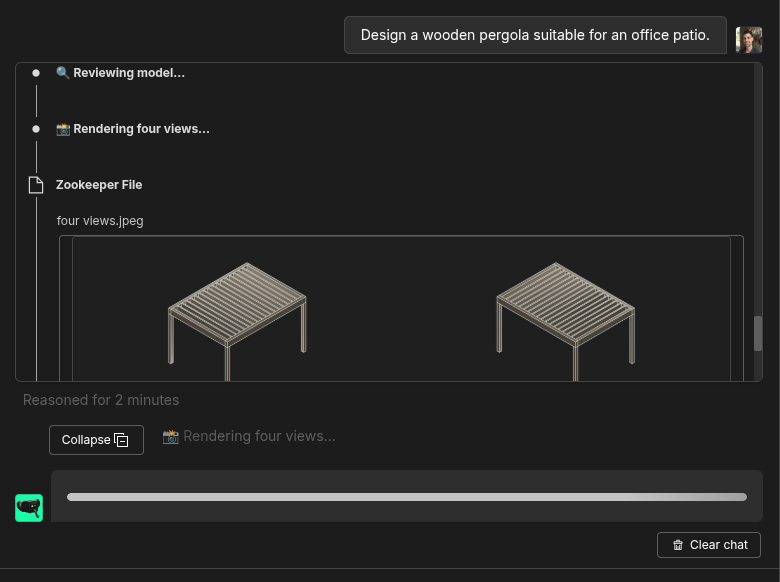Open the four views.jpeg file name
Screen dimensions: 780x582
(100, 221)
